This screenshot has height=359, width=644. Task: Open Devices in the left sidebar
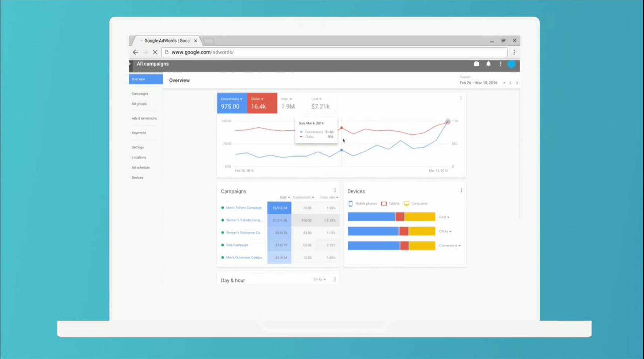137,178
